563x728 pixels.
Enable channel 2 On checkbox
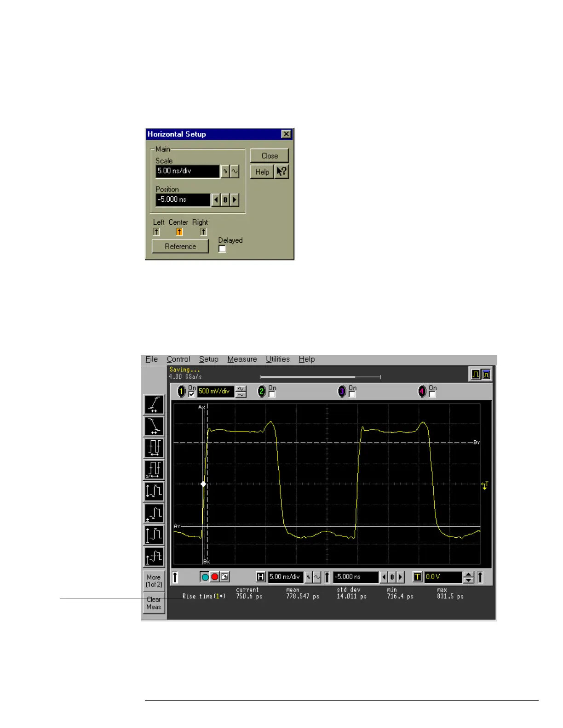click(272, 394)
